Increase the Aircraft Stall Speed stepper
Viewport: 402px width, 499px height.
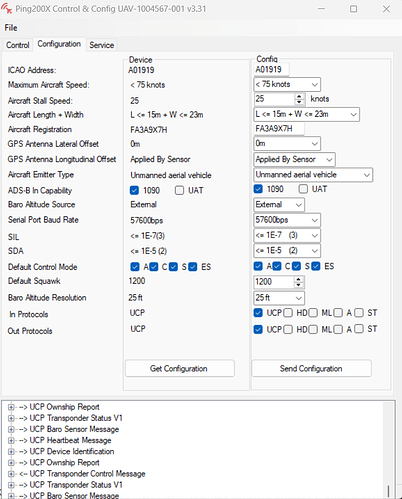click(299, 96)
